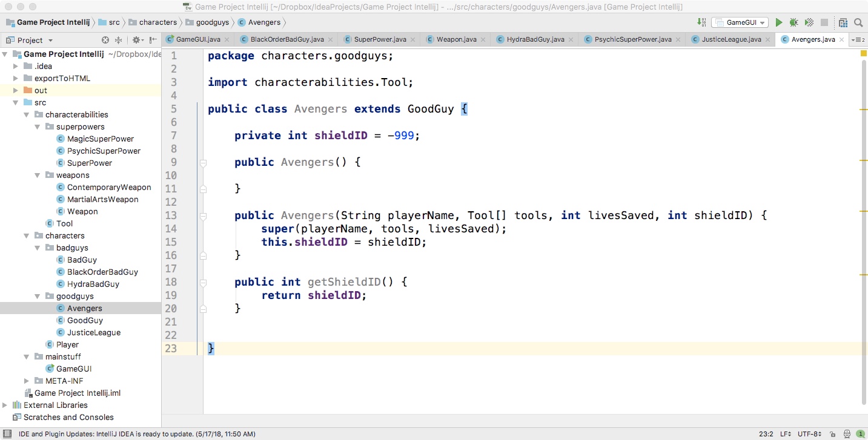Toggle read-only lock in status bar
Image resolution: width=868 pixels, height=440 pixels.
point(833,434)
